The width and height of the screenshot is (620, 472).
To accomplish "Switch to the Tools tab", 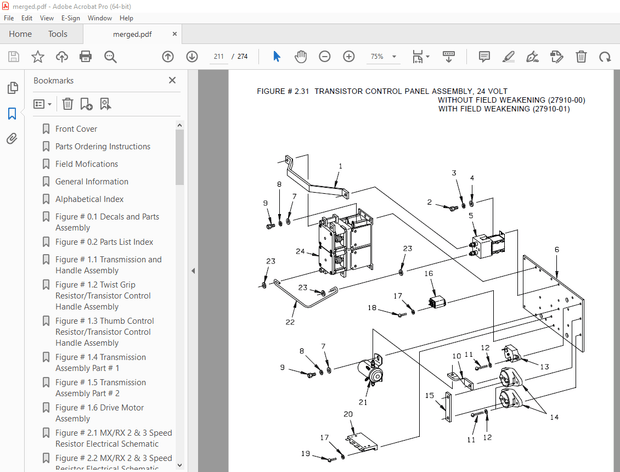I will (x=58, y=34).
